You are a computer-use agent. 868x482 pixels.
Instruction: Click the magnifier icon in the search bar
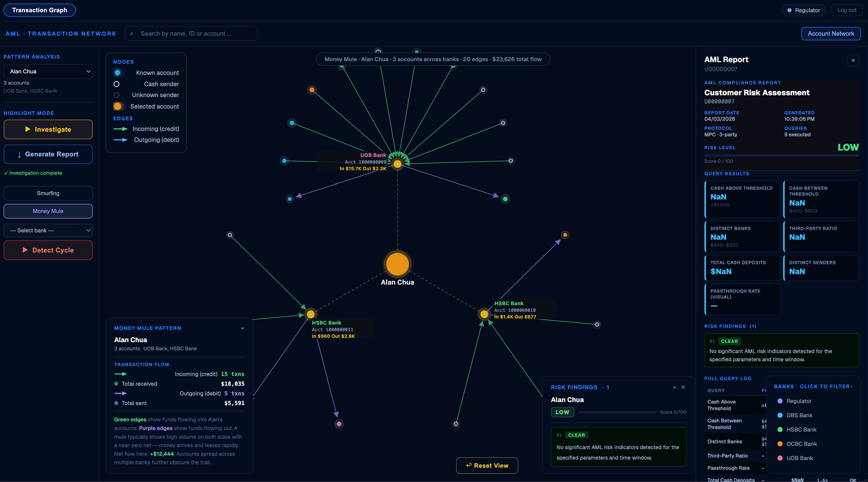pyautogui.click(x=132, y=34)
